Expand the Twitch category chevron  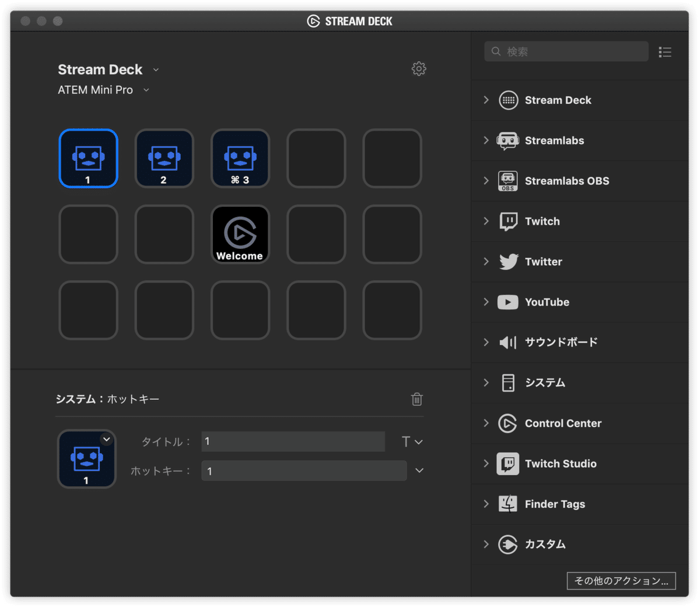[x=486, y=222]
